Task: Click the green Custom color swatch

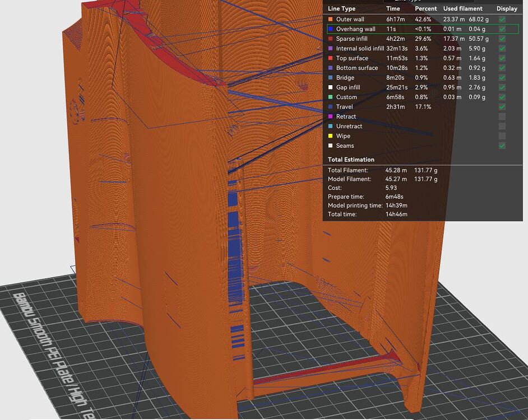Action: (x=330, y=97)
